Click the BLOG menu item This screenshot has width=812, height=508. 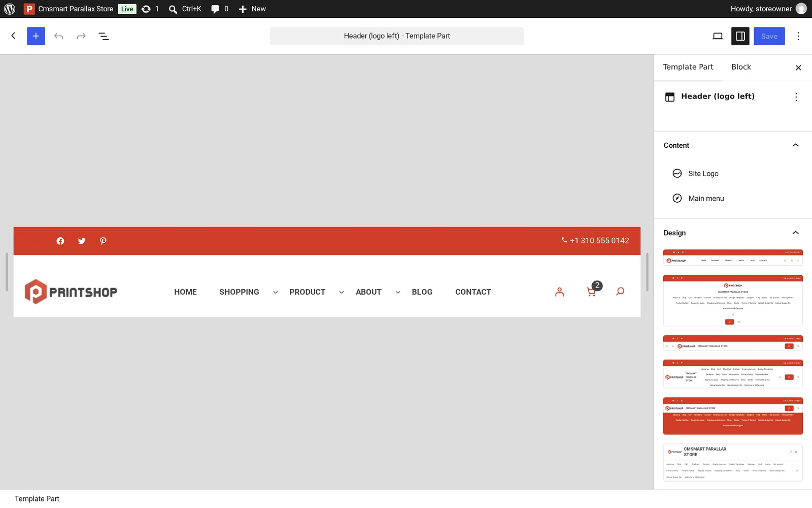pos(422,292)
